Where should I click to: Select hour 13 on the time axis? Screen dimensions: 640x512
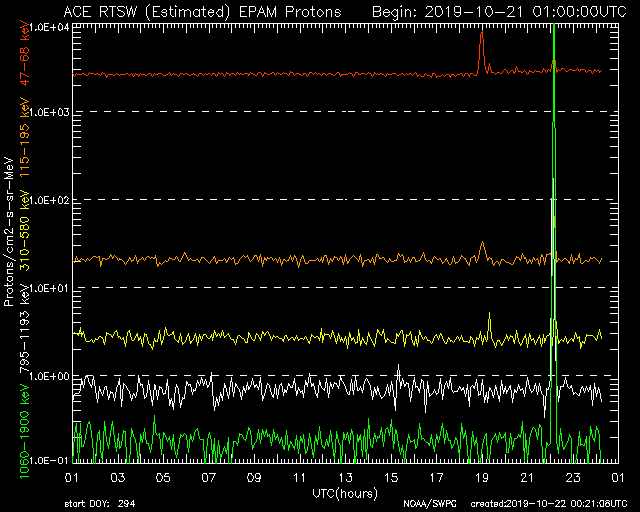[x=346, y=477]
